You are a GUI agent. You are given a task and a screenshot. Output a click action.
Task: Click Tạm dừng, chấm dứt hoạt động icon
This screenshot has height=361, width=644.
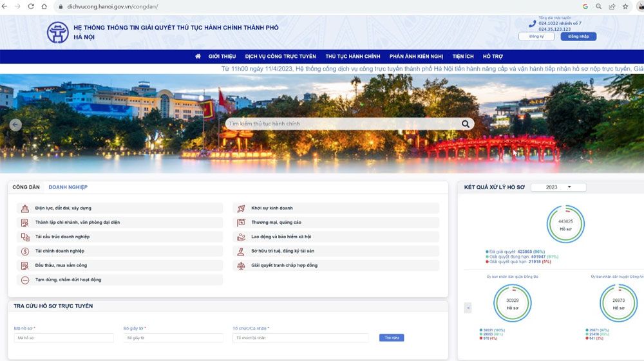[x=25, y=280]
